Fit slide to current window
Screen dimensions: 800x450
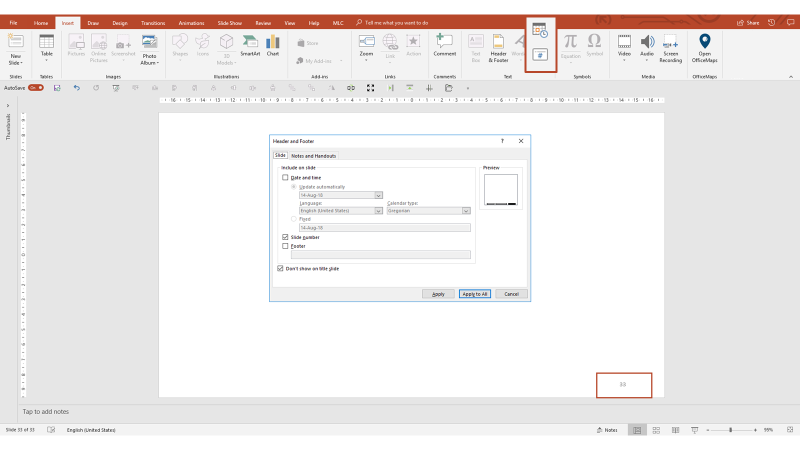[790, 430]
